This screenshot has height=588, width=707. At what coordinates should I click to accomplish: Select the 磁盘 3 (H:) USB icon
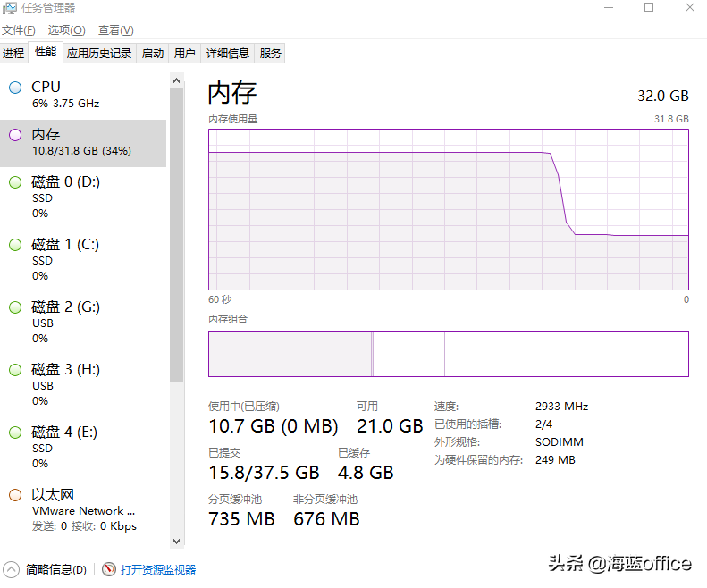pyautogui.click(x=15, y=370)
